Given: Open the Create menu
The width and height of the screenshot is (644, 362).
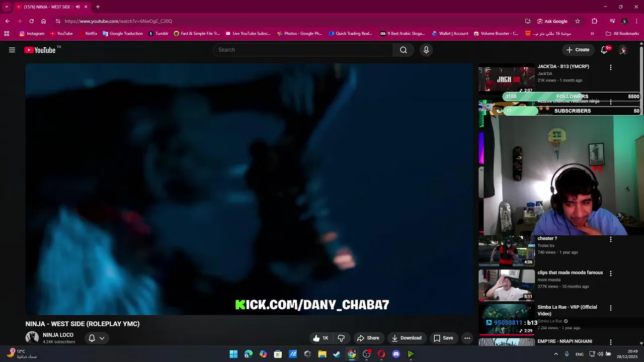Looking at the screenshot, I should [x=578, y=50].
